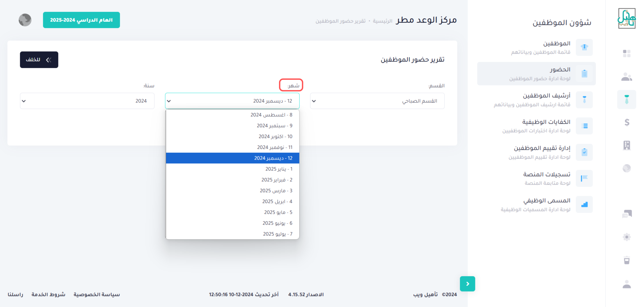Click the flag icon beside تسجيلات المنصة
The height and width of the screenshot is (307, 644).
coord(584,178)
